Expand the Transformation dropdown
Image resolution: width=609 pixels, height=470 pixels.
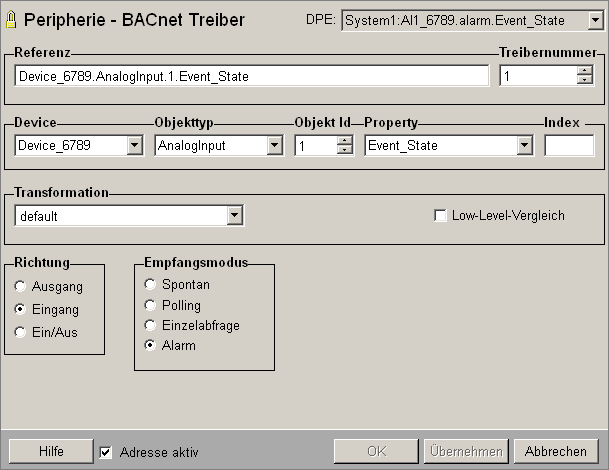click(x=235, y=215)
